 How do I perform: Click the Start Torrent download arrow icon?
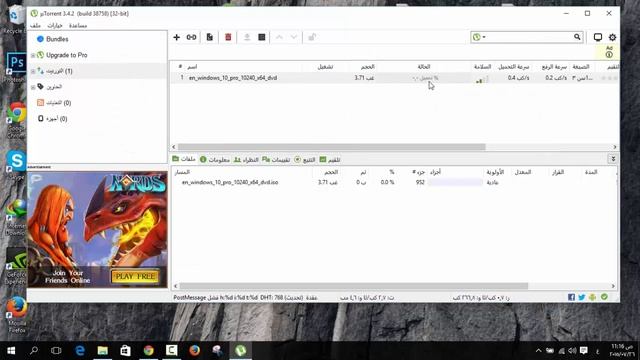pyautogui.click(x=247, y=37)
